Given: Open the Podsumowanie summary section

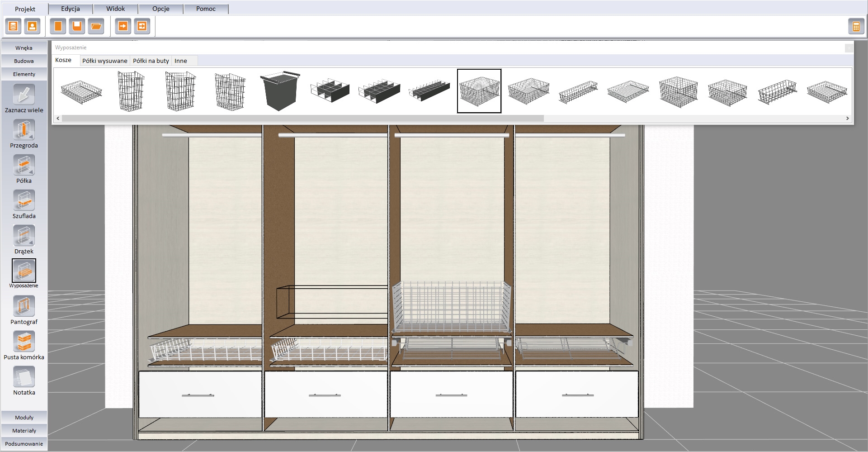Looking at the screenshot, I should click(x=24, y=443).
